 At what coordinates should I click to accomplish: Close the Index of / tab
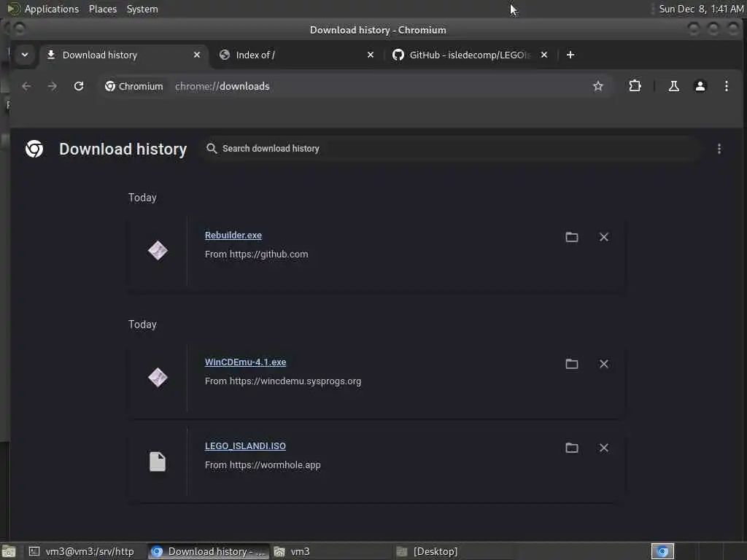click(371, 55)
